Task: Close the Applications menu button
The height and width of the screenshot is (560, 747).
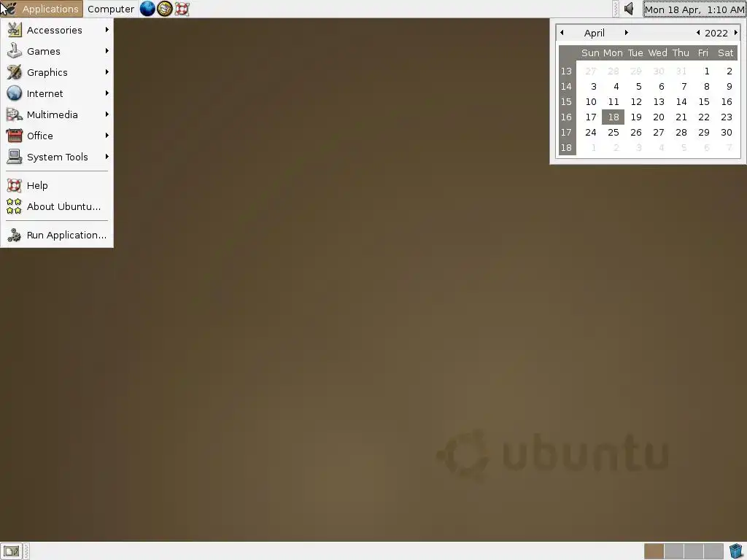Action: [x=42, y=9]
